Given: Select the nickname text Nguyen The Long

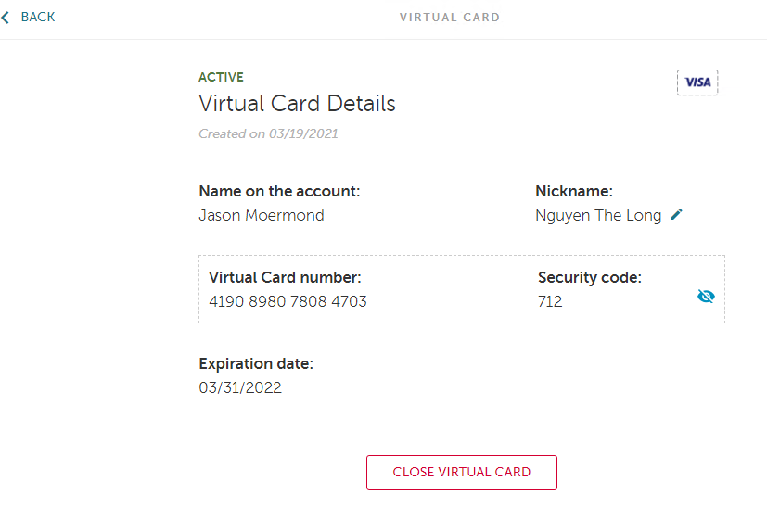Looking at the screenshot, I should (598, 216).
